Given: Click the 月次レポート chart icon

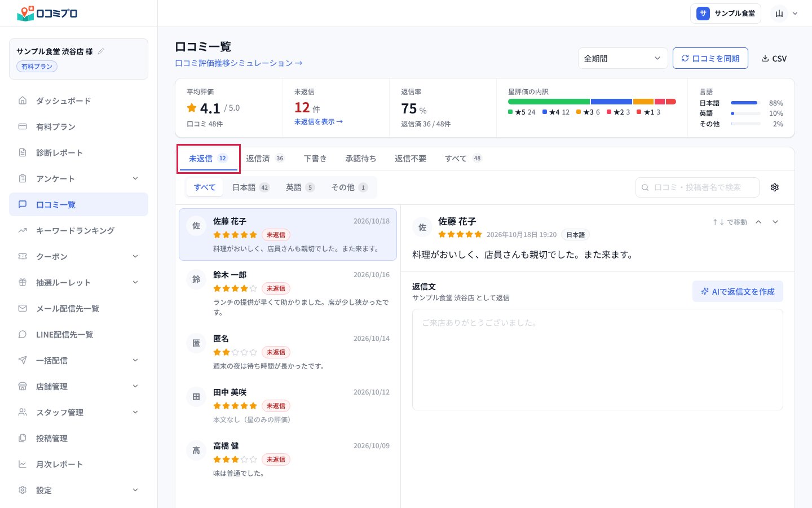Looking at the screenshot, I should click(23, 464).
